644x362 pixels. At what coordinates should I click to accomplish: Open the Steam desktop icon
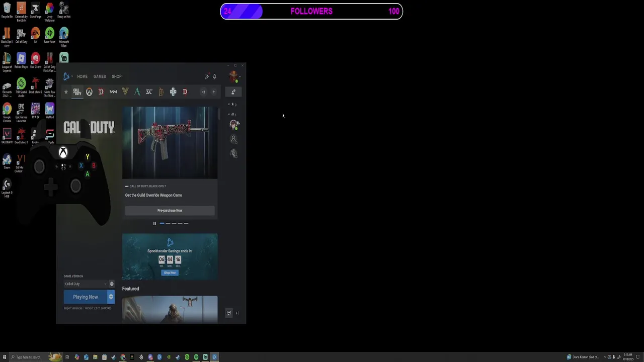pyautogui.click(x=7, y=161)
